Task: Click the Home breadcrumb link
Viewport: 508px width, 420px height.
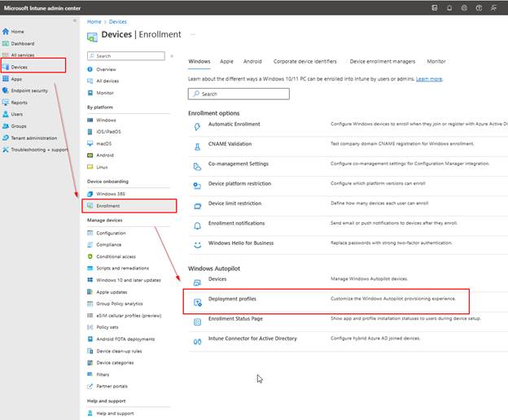Action: pyautogui.click(x=94, y=22)
